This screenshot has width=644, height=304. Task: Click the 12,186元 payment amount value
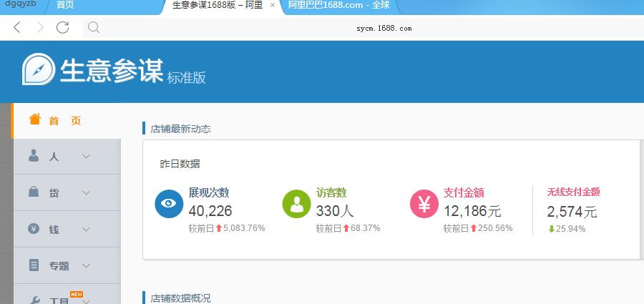click(x=472, y=211)
